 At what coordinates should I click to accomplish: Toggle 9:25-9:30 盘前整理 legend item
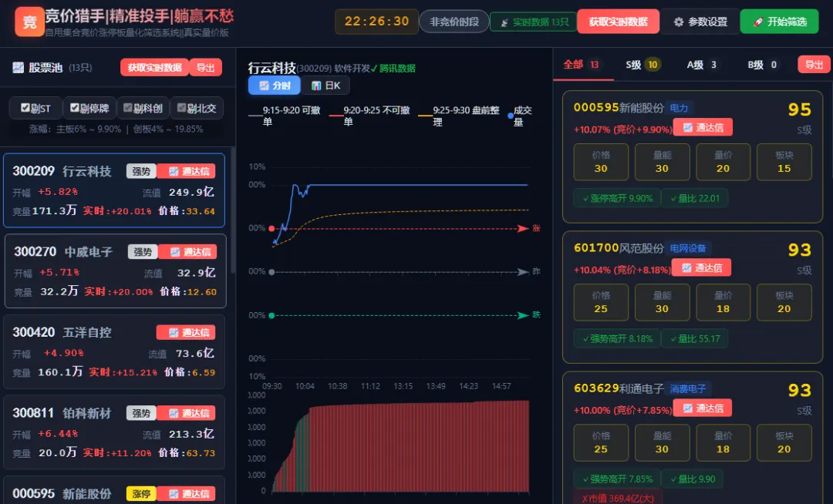[459, 116]
